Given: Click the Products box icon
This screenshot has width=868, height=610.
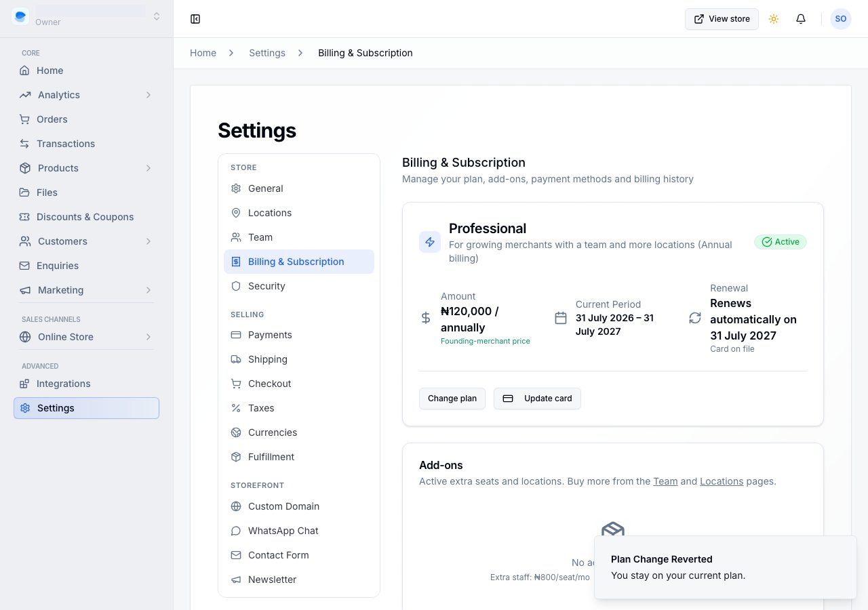Looking at the screenshot, I should click(x=25, y=168).
